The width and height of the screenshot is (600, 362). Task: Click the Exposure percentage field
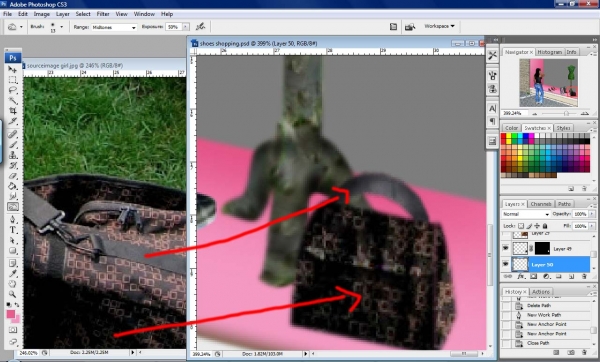point(174,27)
